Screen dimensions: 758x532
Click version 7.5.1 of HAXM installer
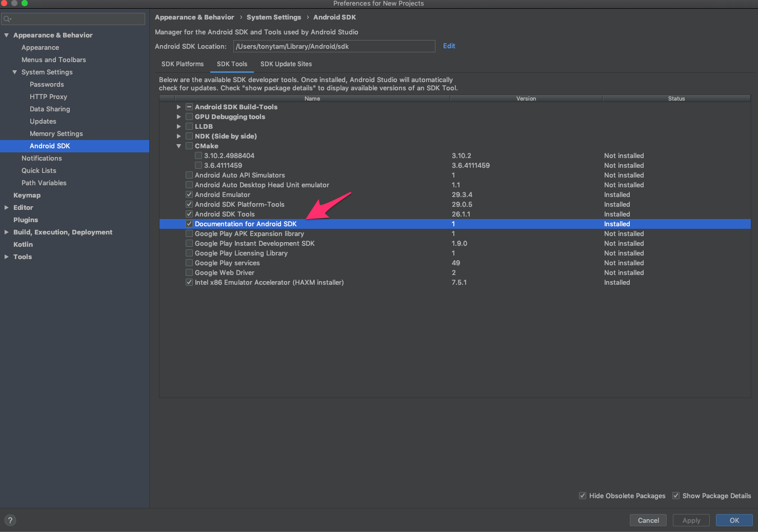click(459, 282)
